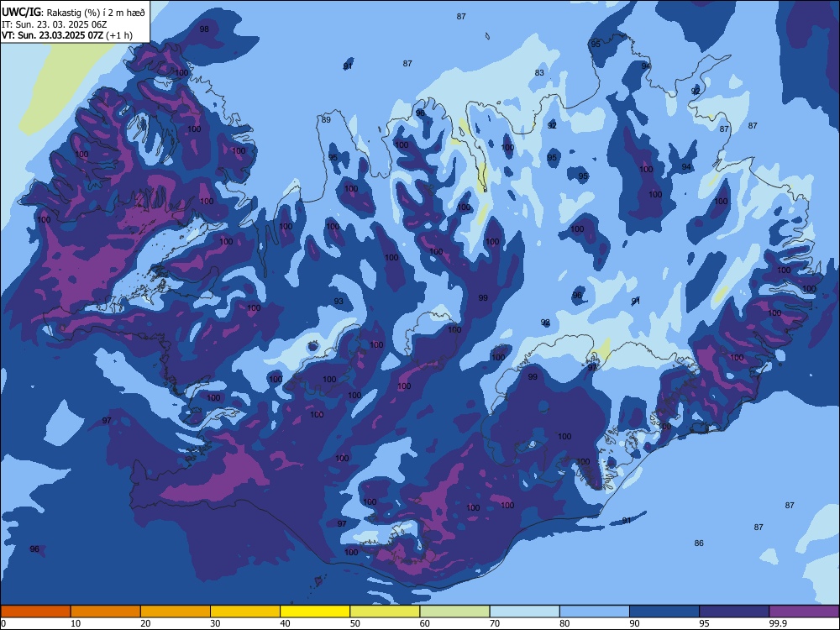
Task: Select the bright yellow 40–50 legend swatch
Action: pyautogui.click(x=315, y=612)
